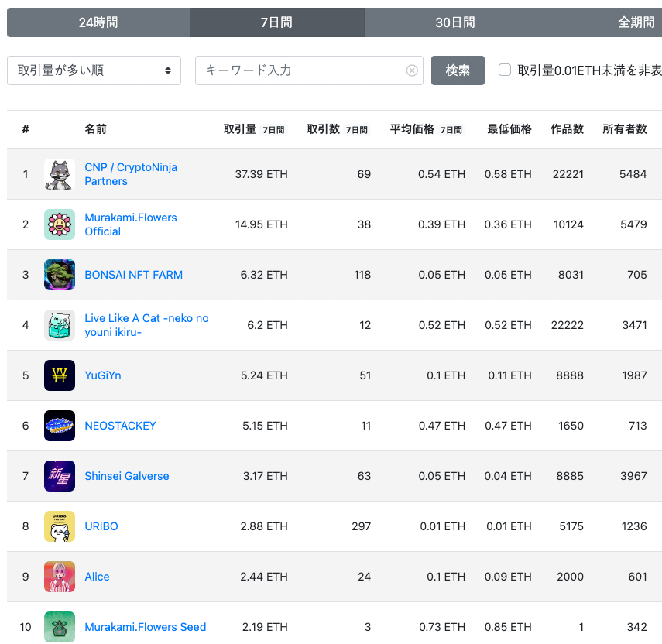Switch to the 全期間 tab
662x644 pixels.
(x=636, y=22)
